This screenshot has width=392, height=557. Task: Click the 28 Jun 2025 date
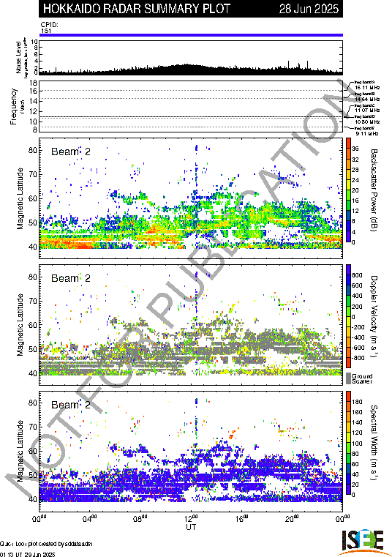tap(309, 9)
